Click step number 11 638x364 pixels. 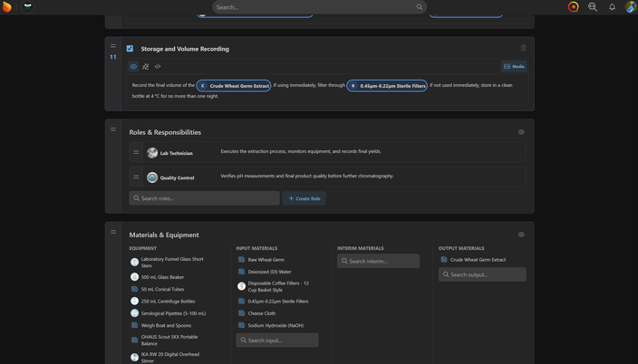(113, 57)
